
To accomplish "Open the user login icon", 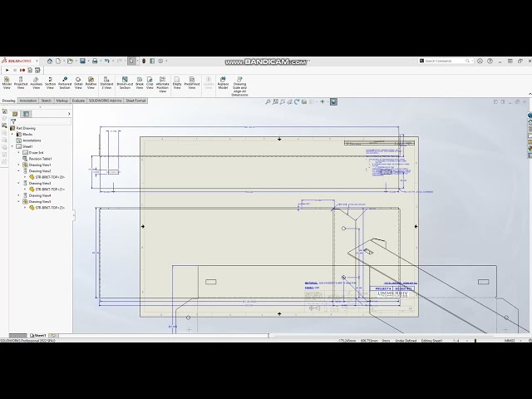I will click(x=480, y=61).
